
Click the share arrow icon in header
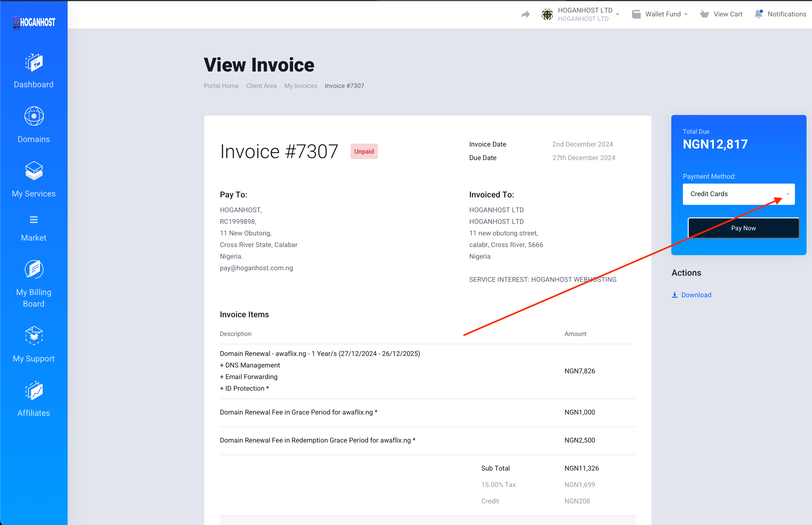coord(525,14)
